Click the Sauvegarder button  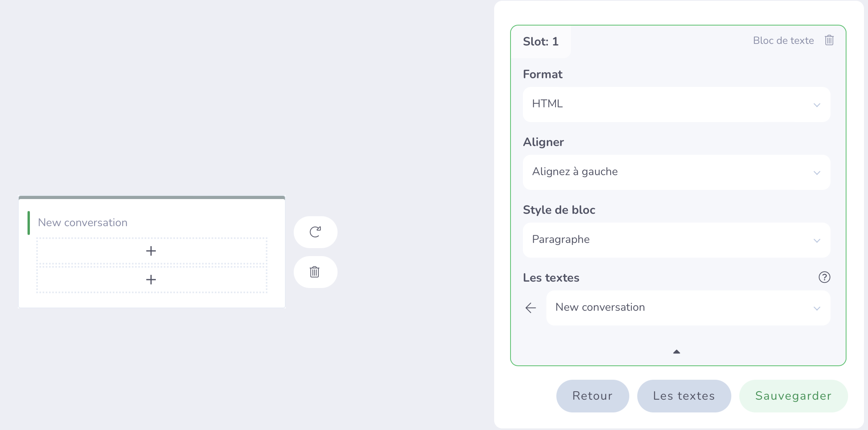coord(793,396)
